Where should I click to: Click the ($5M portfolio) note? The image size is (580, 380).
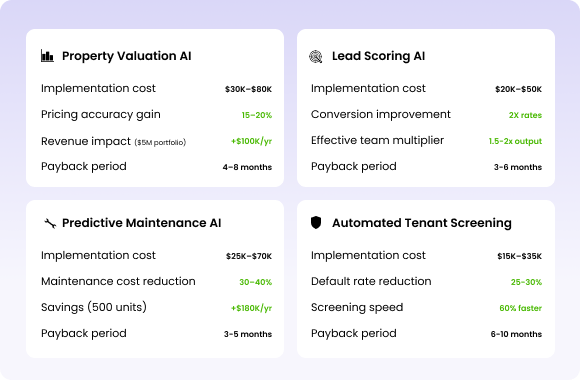click(160, 142)
